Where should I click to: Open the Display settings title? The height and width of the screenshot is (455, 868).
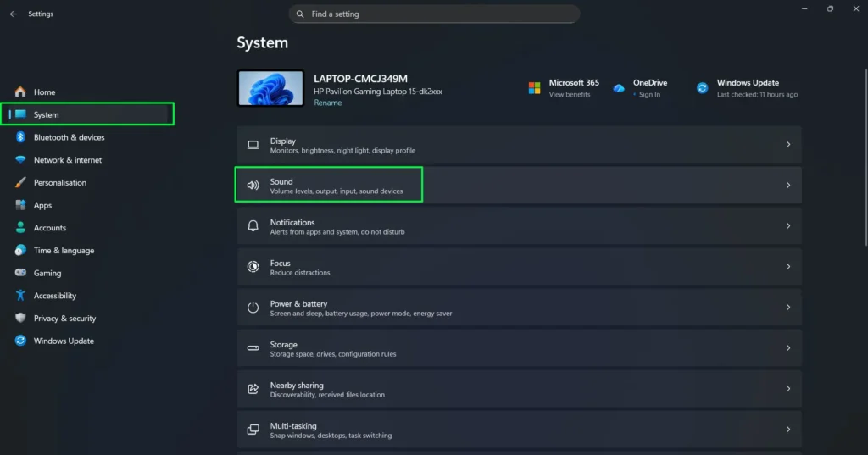pyautogui.click(x=283, y=141)
